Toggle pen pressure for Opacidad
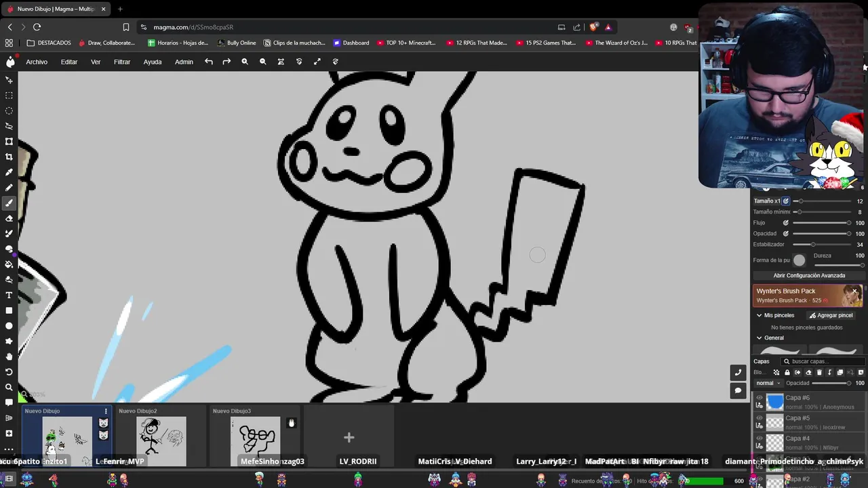 coord(786,234)
